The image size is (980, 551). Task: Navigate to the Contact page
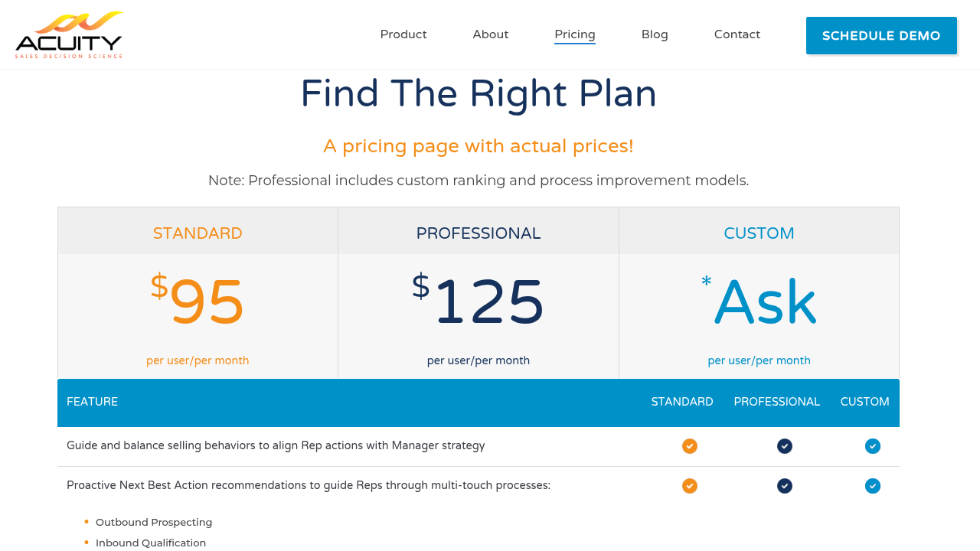click(737, 34)
